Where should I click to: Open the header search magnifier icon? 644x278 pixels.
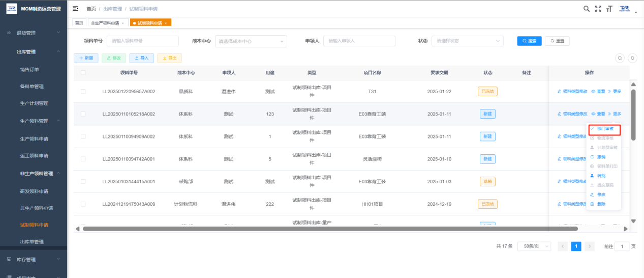pyautogui.click(x=587, y=9)
